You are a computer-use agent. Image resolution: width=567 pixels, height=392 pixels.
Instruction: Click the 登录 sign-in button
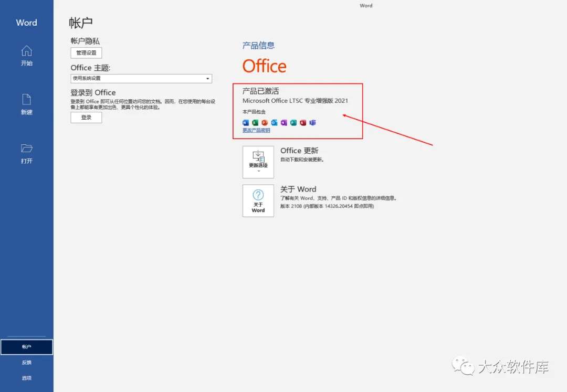(86, 118)
